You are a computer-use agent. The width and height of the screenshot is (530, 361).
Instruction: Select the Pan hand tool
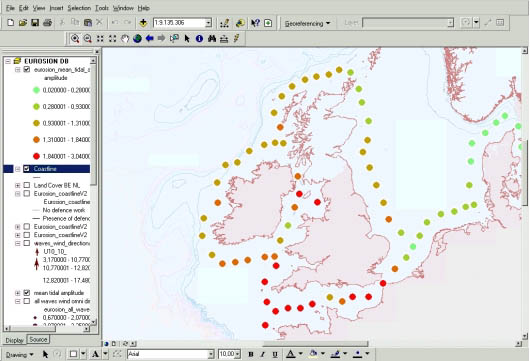125,39
